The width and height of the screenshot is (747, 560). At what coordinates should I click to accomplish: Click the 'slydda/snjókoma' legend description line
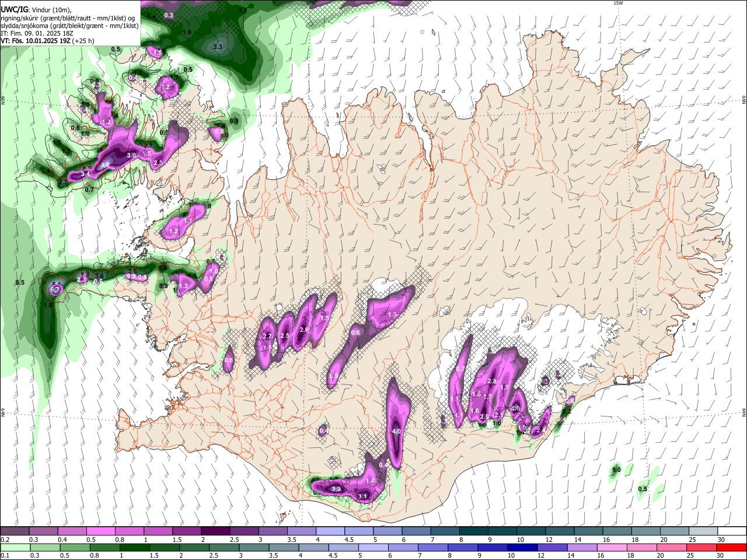(x=69, y=26)
